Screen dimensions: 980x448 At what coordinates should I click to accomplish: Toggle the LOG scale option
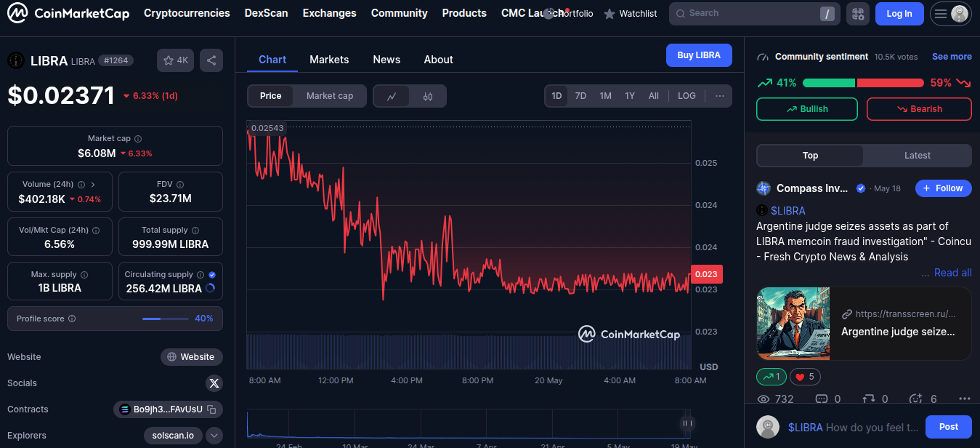pos(687,96)
